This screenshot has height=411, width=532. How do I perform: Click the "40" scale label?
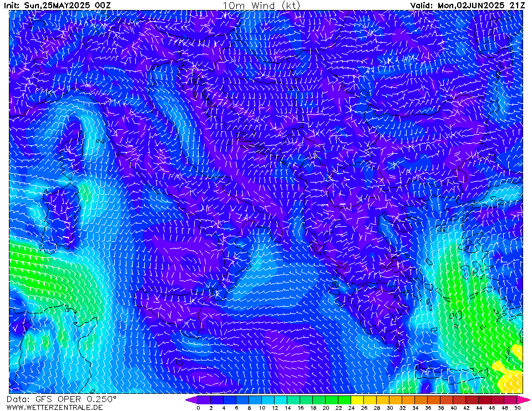coord(453,408)
